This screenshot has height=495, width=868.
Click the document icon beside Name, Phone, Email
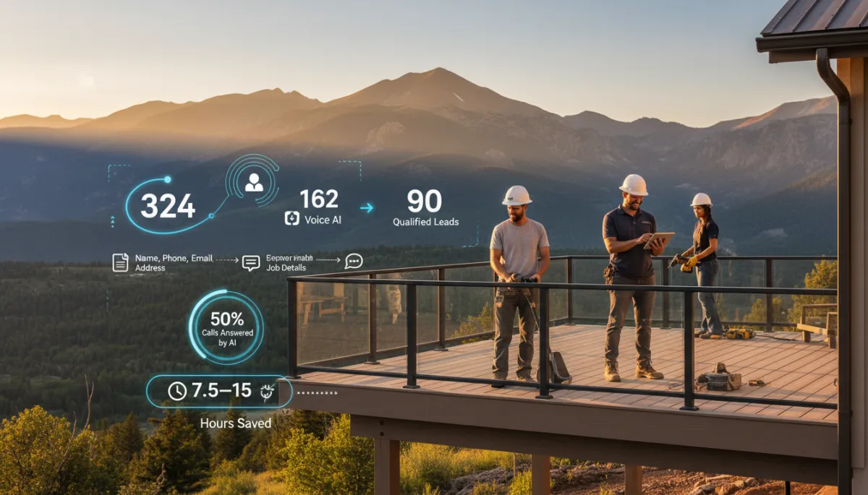pos(120,262)
